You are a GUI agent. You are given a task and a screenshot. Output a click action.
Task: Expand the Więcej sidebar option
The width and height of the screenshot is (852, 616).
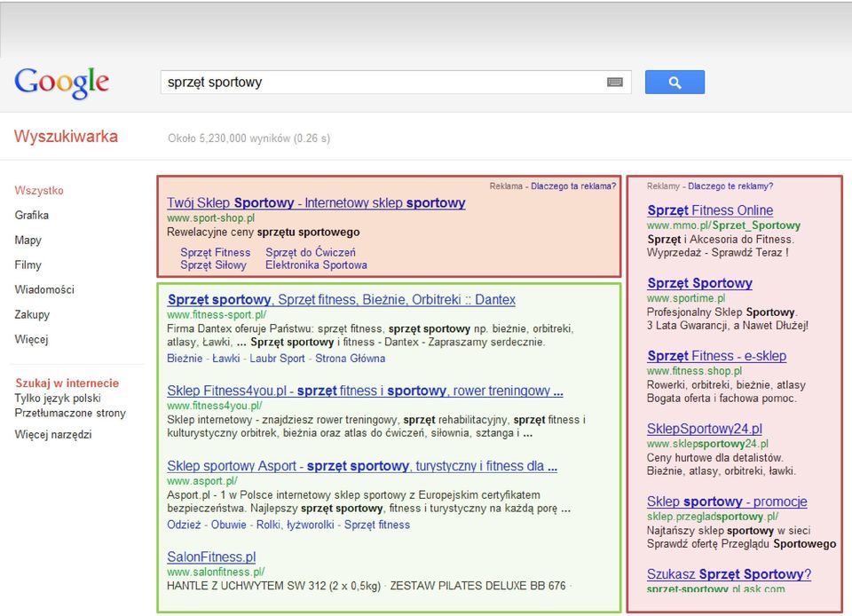[32, 339]
